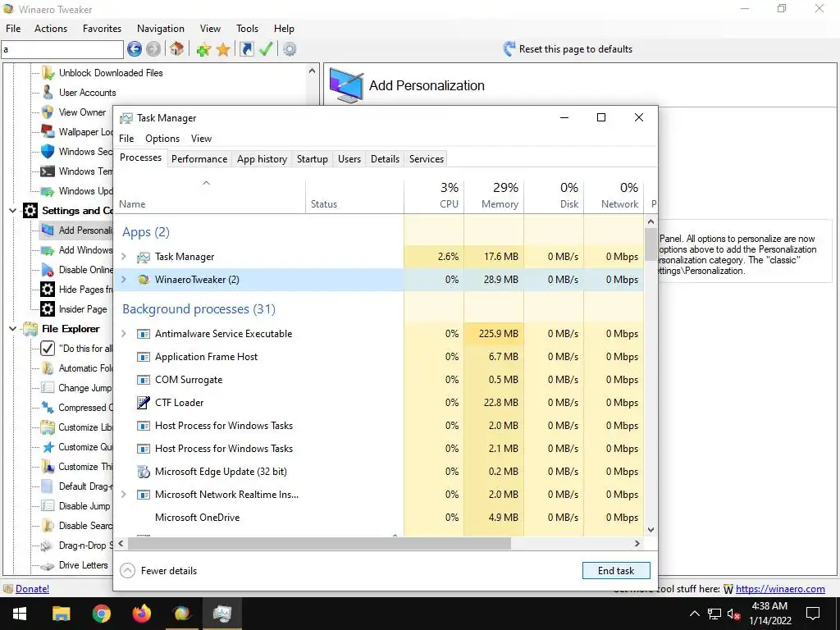Click the Reset this page icon

(x=509, y=49)
